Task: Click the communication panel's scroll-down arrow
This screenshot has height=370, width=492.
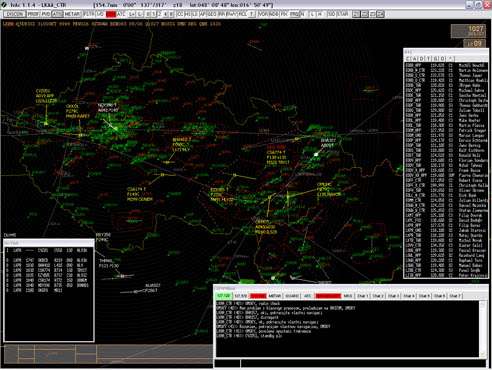Action: 483,354
